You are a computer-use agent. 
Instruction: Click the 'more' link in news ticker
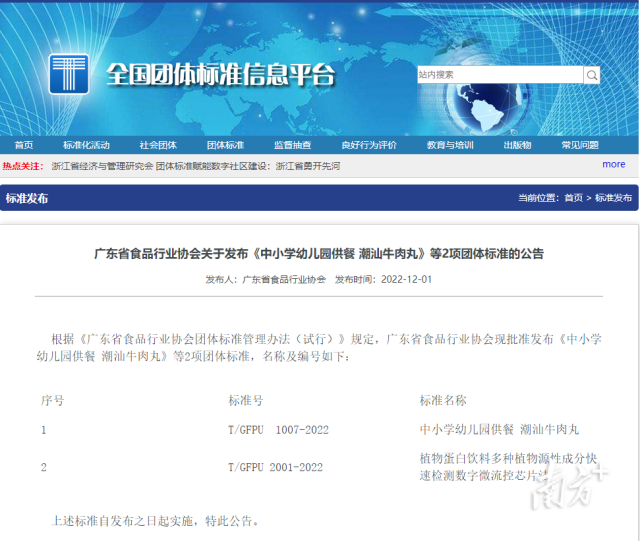(x=613, y=165)
